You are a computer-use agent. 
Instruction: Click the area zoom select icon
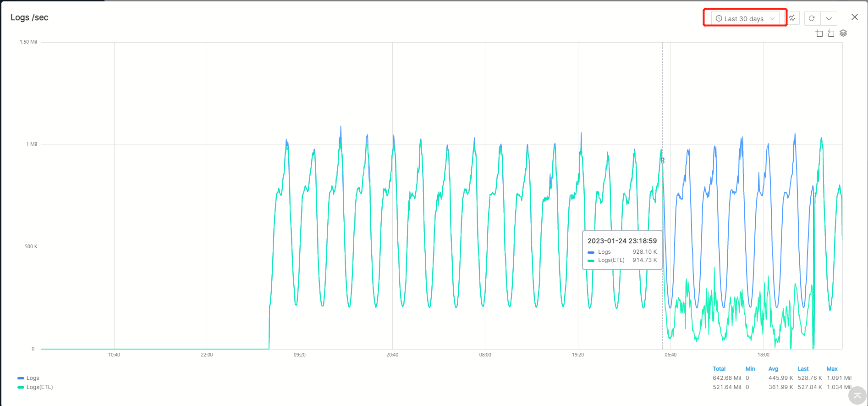click(819, 33)
